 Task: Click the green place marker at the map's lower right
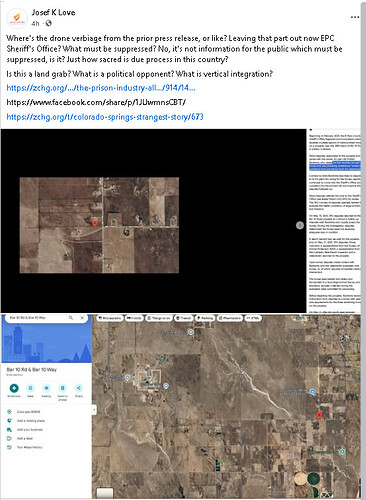(342, 452)
